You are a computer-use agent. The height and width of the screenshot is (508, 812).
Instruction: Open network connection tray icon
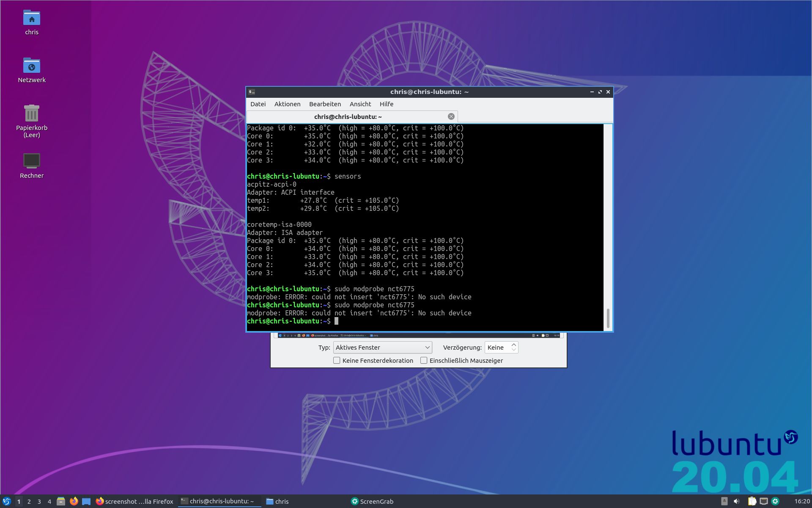click(x=764, y=501)
